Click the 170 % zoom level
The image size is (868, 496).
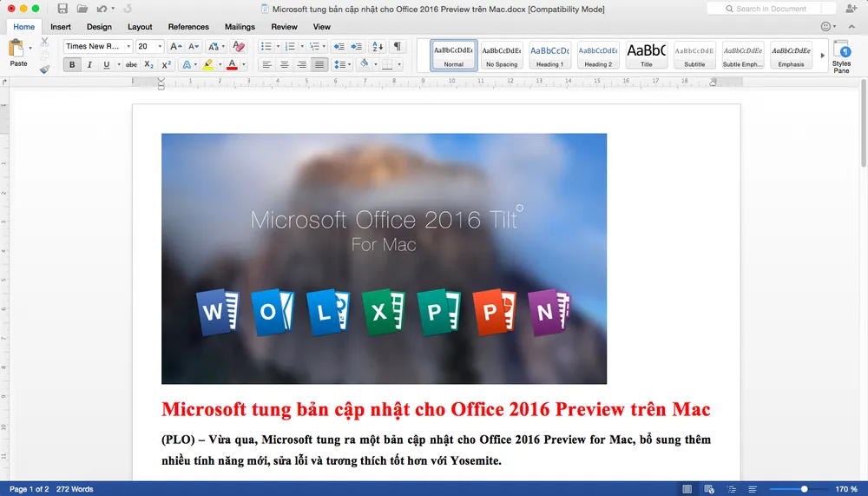[845, 489]
